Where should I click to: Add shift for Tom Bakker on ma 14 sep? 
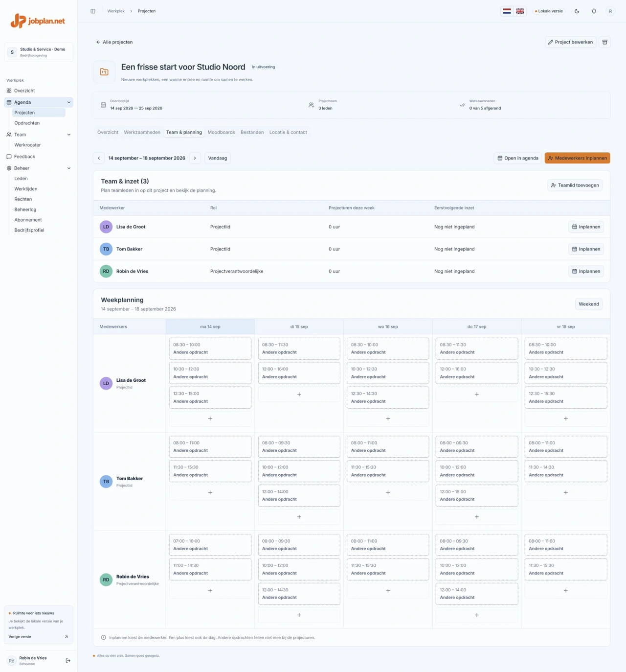pos(210,492)
